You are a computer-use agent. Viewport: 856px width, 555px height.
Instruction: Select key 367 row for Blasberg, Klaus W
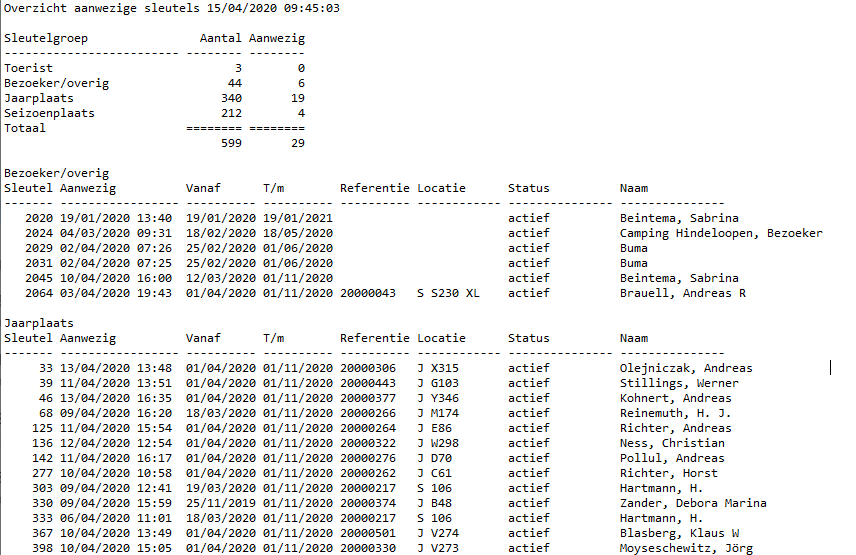(385, 533)
